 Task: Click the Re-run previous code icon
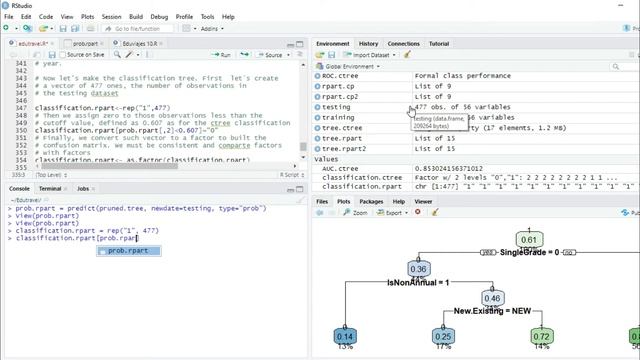[244, 54]
